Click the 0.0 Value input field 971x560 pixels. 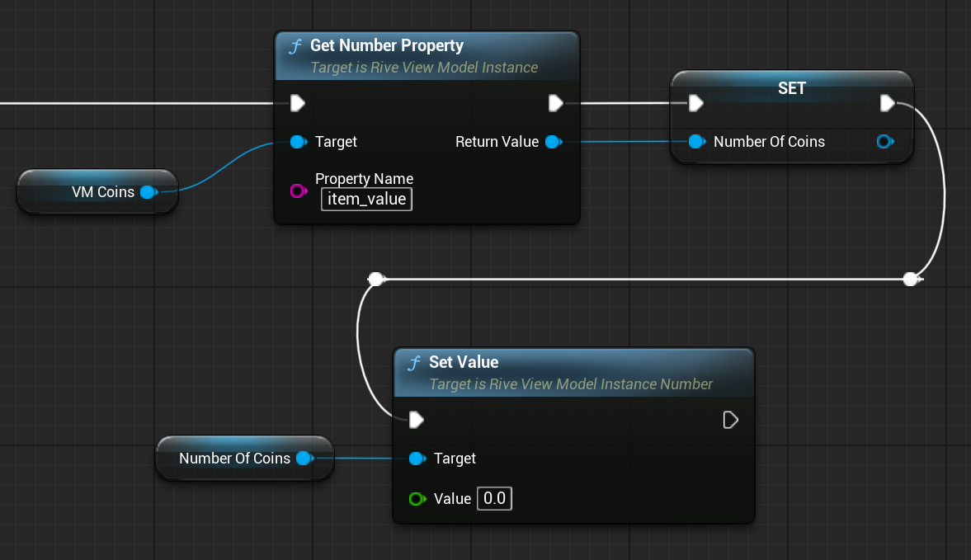click(493, 498)
